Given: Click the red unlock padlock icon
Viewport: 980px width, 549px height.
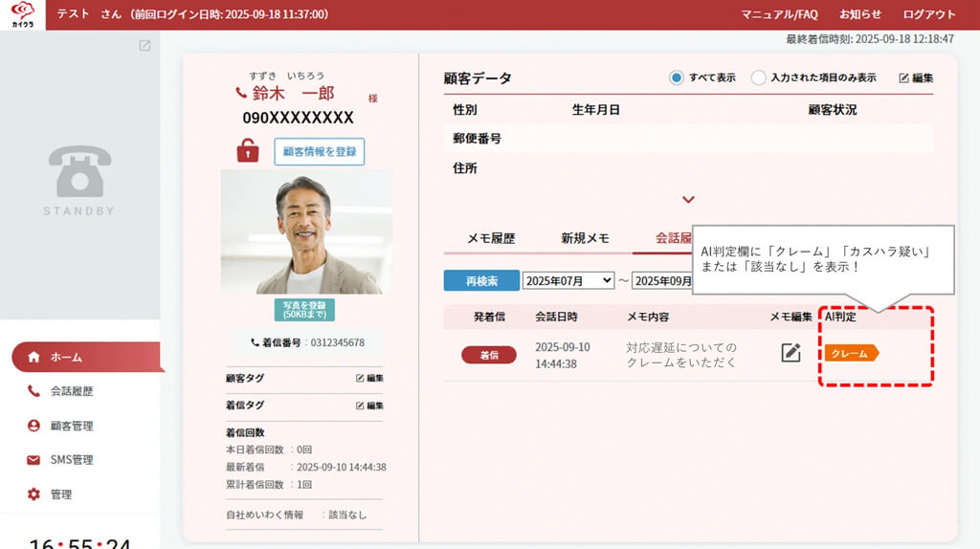Looking at the screenshot, I should tap(248, 151).
